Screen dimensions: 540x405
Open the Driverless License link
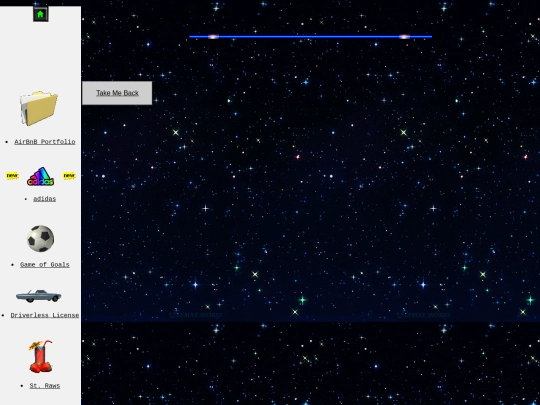click(45, 315)
